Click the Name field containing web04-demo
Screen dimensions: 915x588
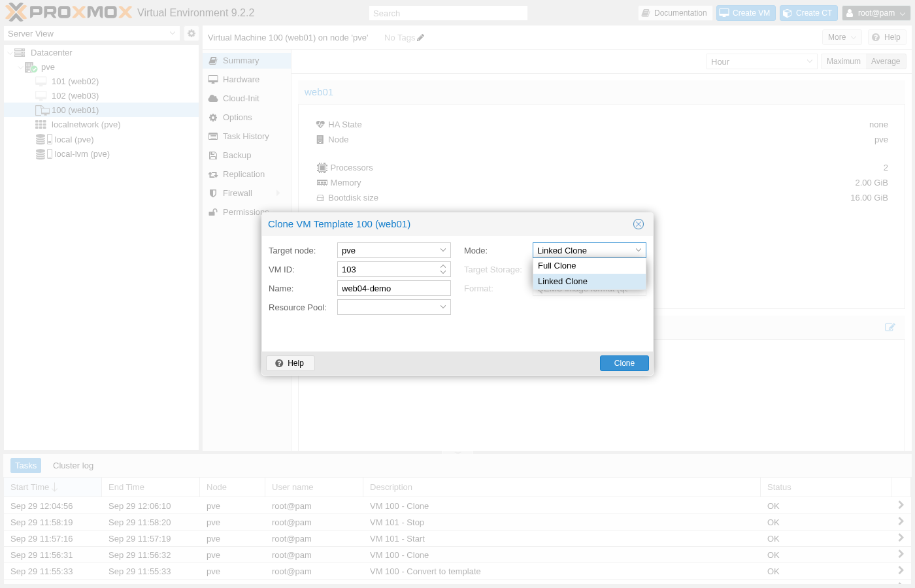pos(394,288)
